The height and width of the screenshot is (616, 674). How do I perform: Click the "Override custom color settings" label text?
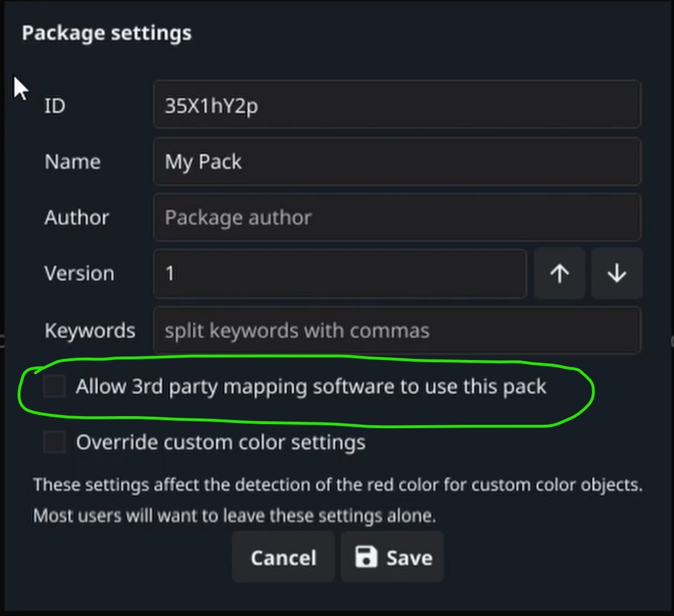pyautogui.click(x=220, y=442)
